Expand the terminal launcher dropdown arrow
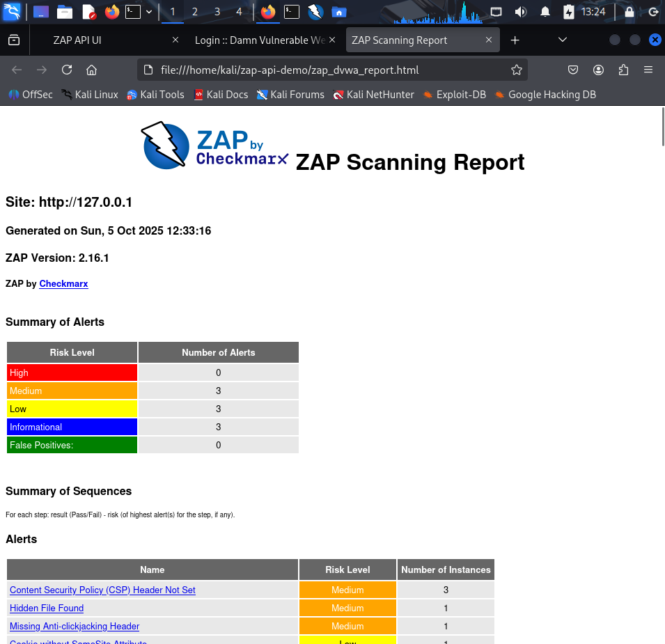 tap(149, 12)
